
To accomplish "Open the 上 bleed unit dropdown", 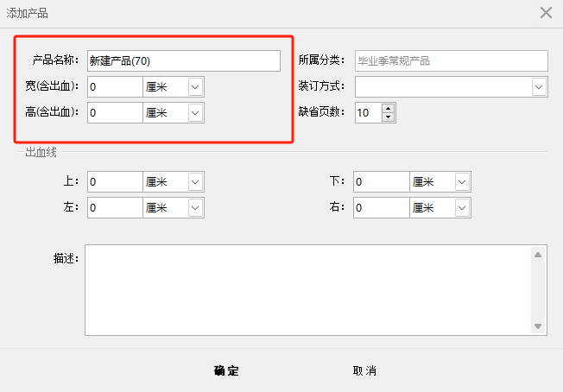I will 195,181.
